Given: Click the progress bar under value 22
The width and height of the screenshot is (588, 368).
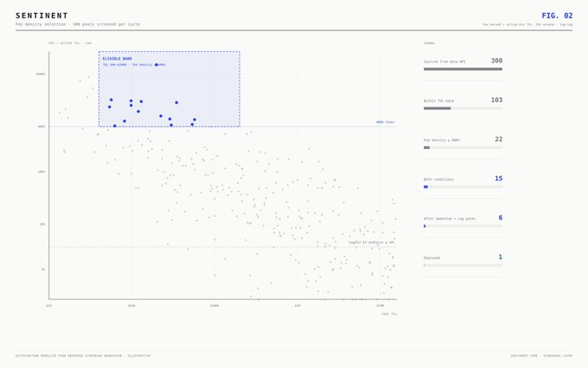Looking at the screenshot, I should click(463, 147).
